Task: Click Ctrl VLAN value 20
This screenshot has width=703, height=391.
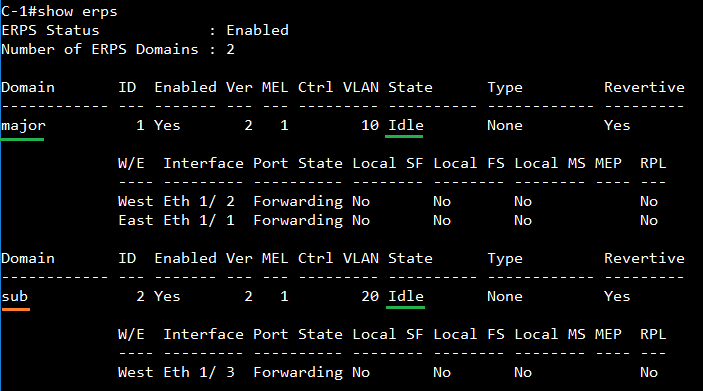Action: tap(370, 296)
